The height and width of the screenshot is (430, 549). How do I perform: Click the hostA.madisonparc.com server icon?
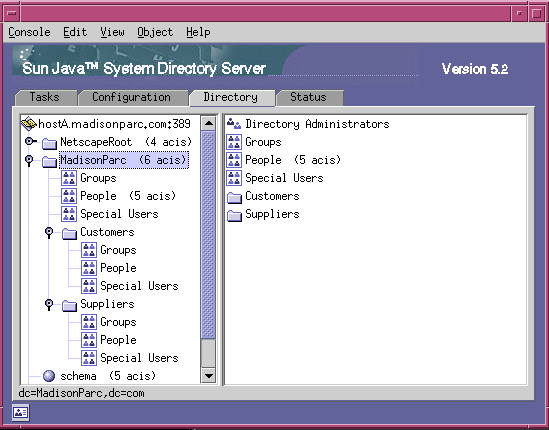pos(29,124)
